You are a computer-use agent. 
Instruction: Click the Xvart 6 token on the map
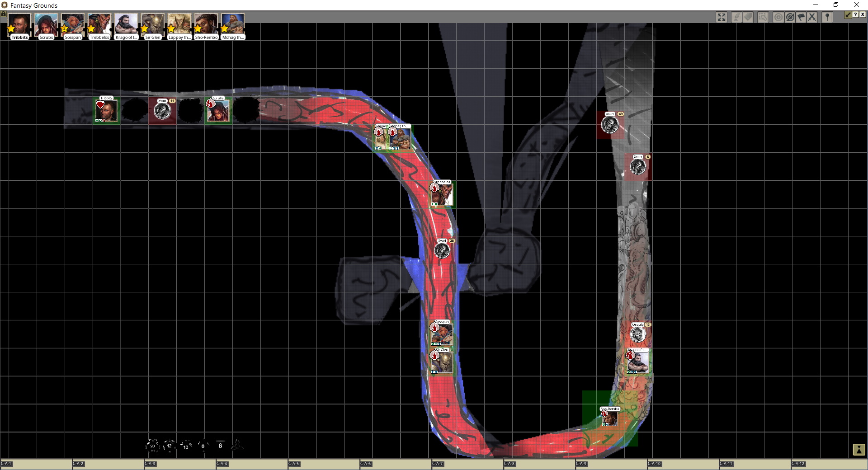pyautogui.click(x=638, y=167)
